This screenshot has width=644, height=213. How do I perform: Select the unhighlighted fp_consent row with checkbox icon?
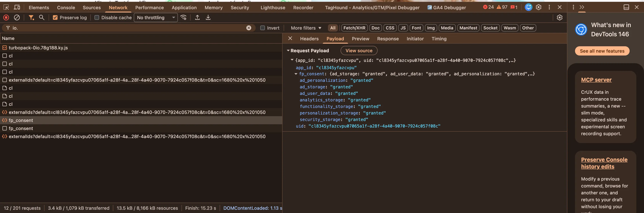click(x=141, y=128)
